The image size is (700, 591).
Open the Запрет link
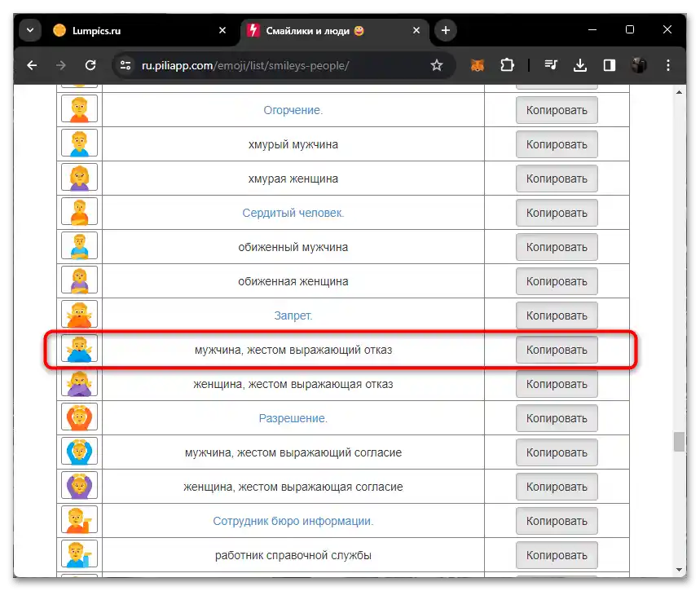coord(293,315)
